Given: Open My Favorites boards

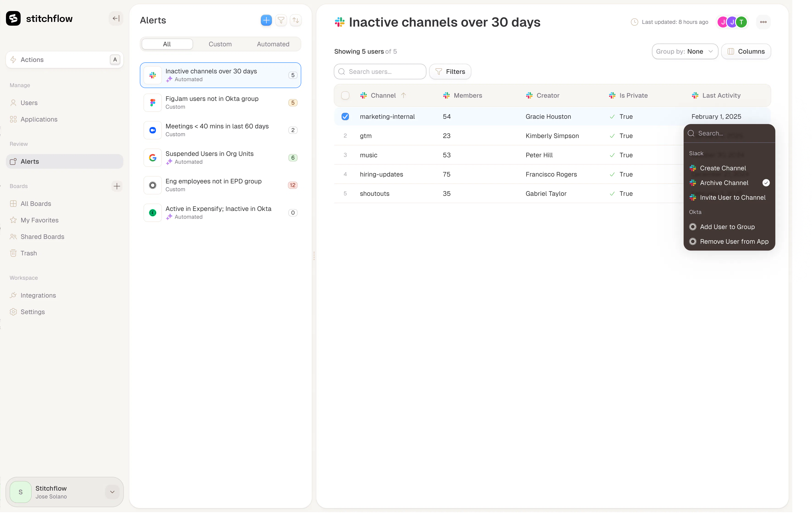Looking at the screenshot, I should coord(65,221).
